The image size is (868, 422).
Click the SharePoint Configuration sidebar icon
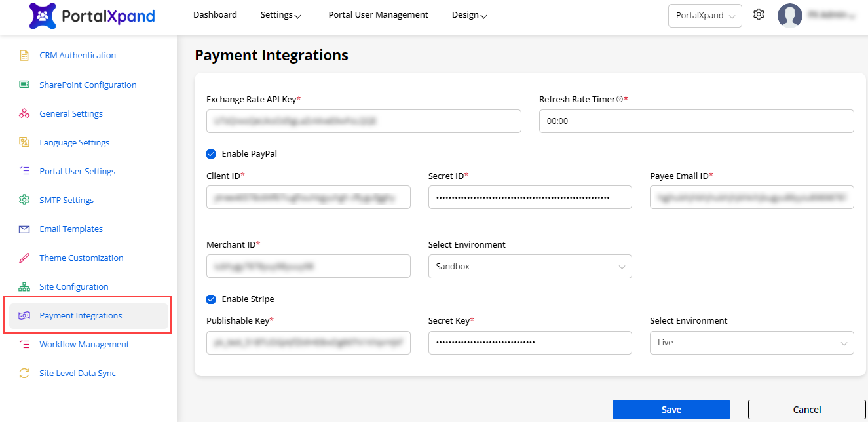[24, 85]
